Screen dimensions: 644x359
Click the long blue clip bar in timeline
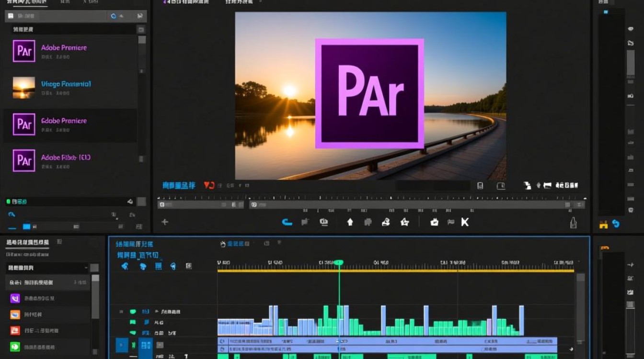coord(387,341)
